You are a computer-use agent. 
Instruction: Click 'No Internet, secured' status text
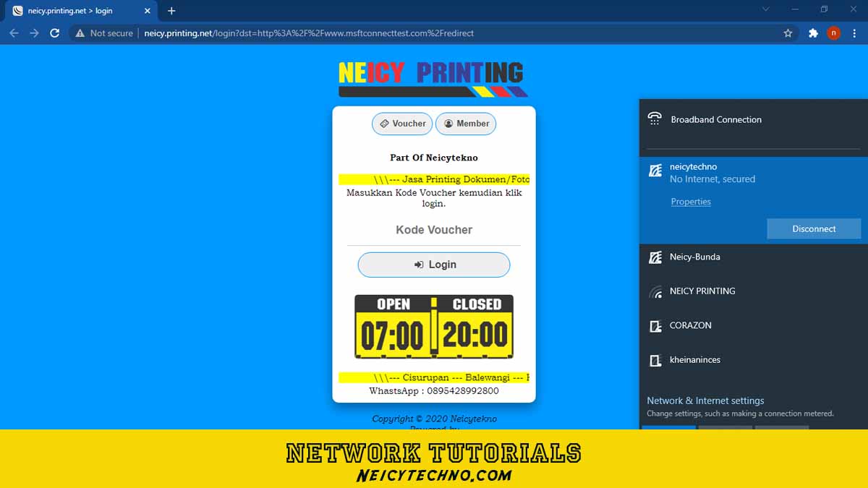click(x=712, y=179)
